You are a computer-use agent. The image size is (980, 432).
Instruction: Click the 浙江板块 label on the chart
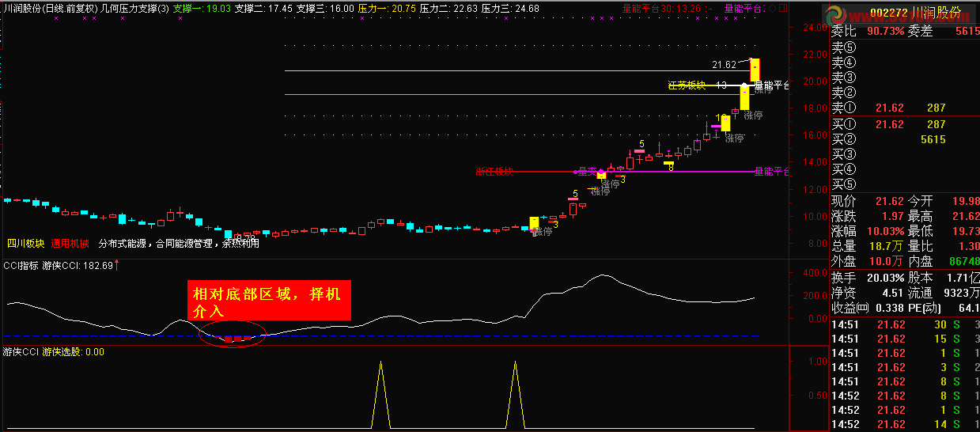(x=494, y=171)
